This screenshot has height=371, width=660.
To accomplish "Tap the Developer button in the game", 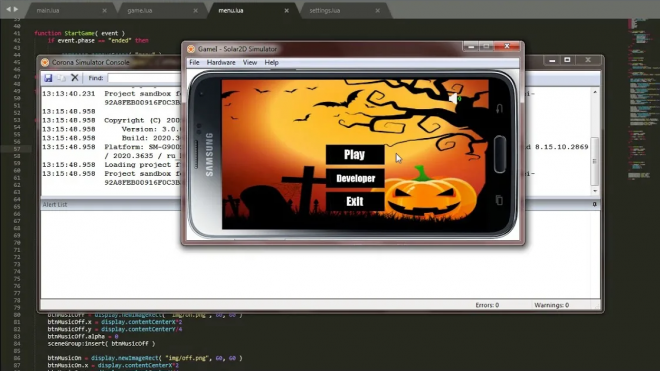I will pyautogui.click(x=355, y=179).
